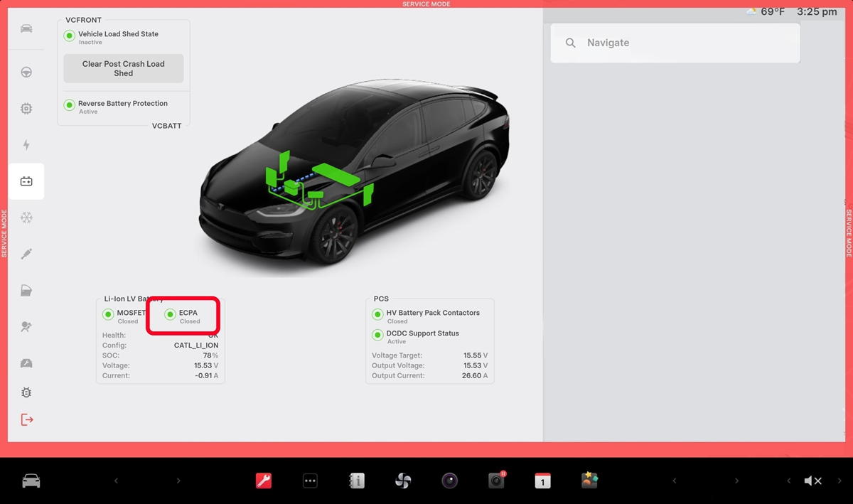Open the airbag safety restraint section
The image size is (853, 504).
pyautogui.click(x=26, y=326)
